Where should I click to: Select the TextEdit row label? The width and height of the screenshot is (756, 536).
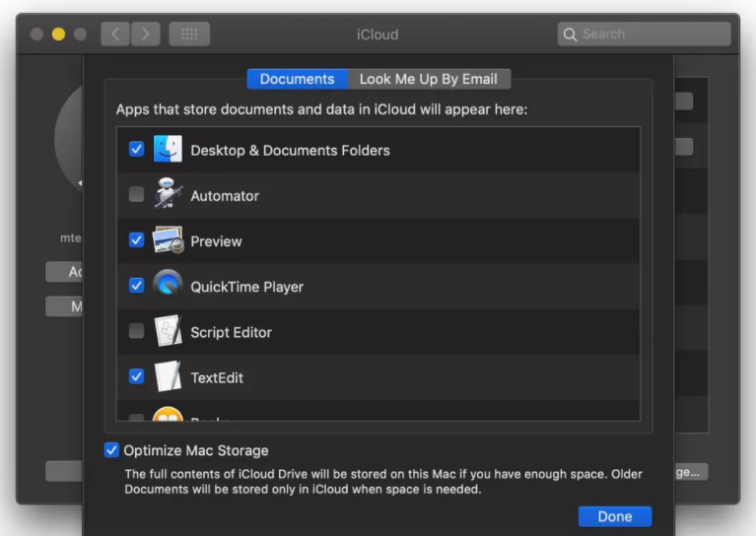coord(217,378)
